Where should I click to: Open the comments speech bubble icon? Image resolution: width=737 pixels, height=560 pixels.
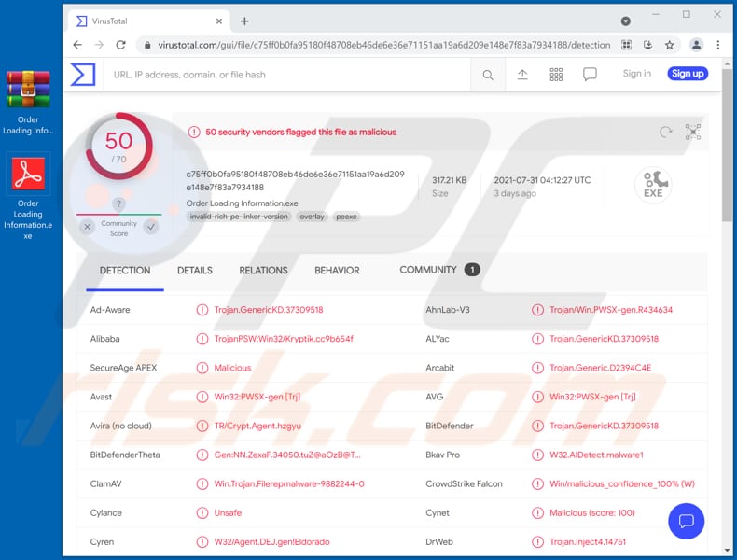590,75
